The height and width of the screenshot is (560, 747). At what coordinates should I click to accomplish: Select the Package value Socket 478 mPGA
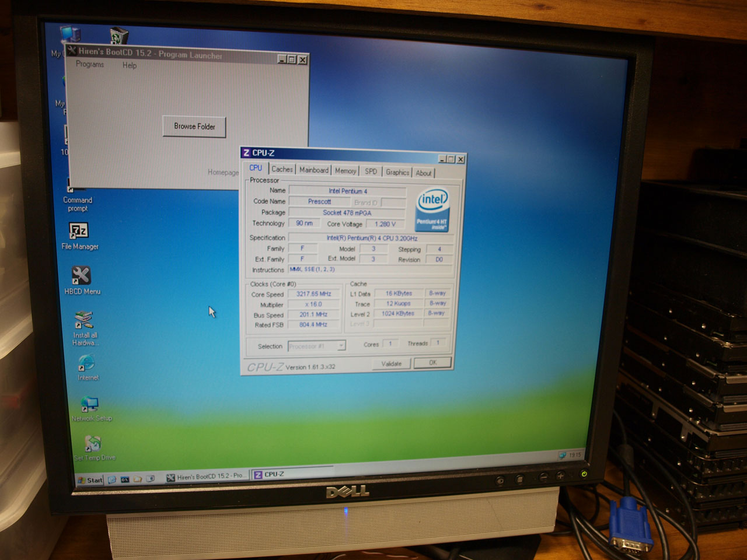[x=347, y=212]
